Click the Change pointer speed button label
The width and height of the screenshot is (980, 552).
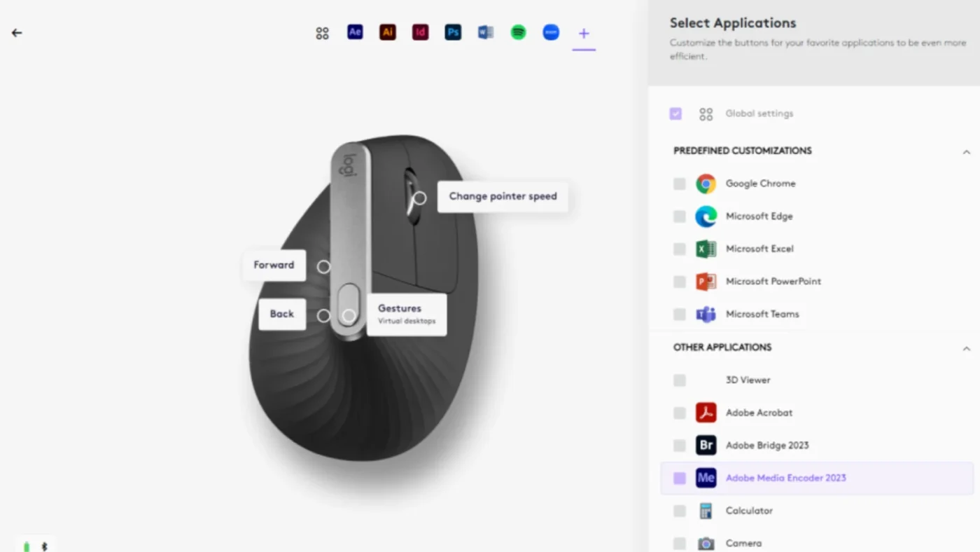tap(503, 196)
